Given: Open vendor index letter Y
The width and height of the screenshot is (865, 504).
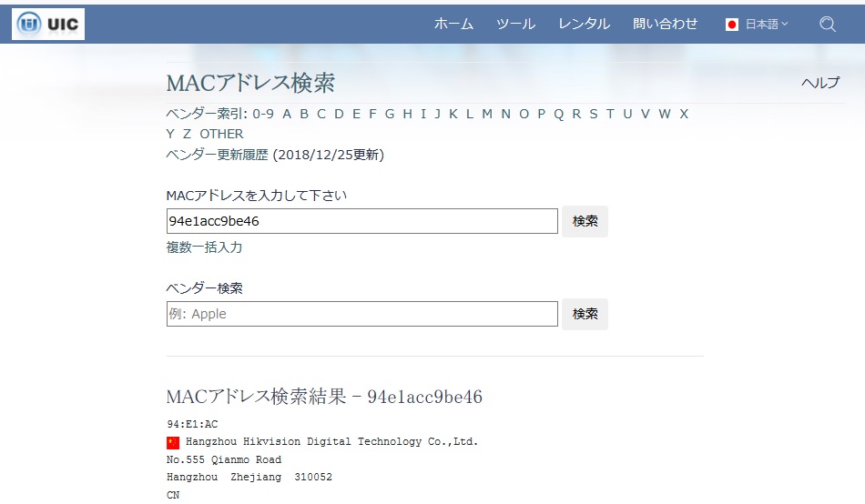Looking at the screenshot, I should 170,134.
